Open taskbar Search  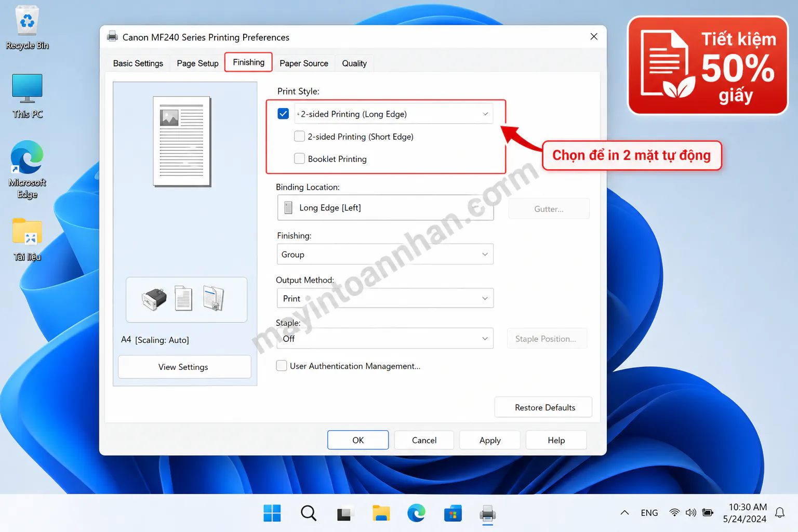pos(308,513)
